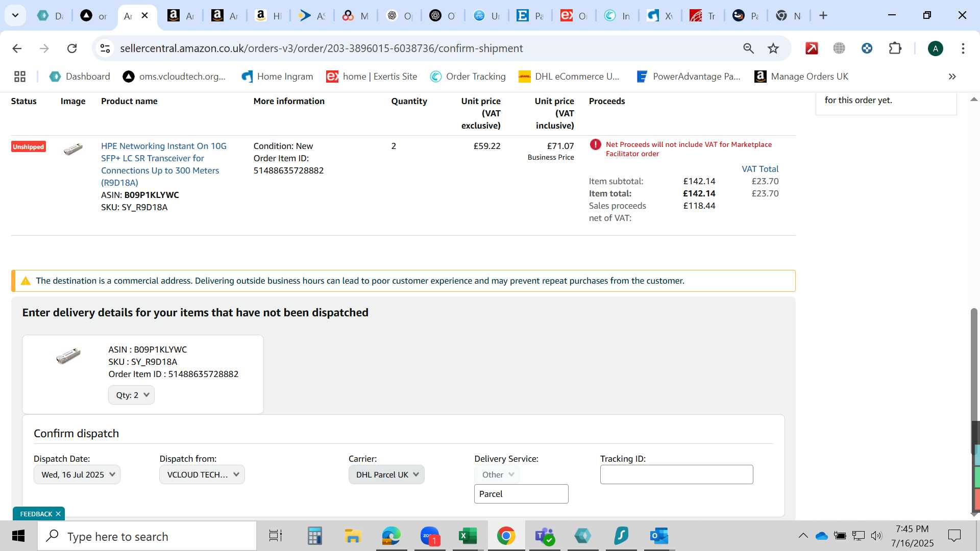Open the Dashboard bookmark
The width and height of the screenshot is (980, 551).
pyautogui.click(x=80, y=77)
